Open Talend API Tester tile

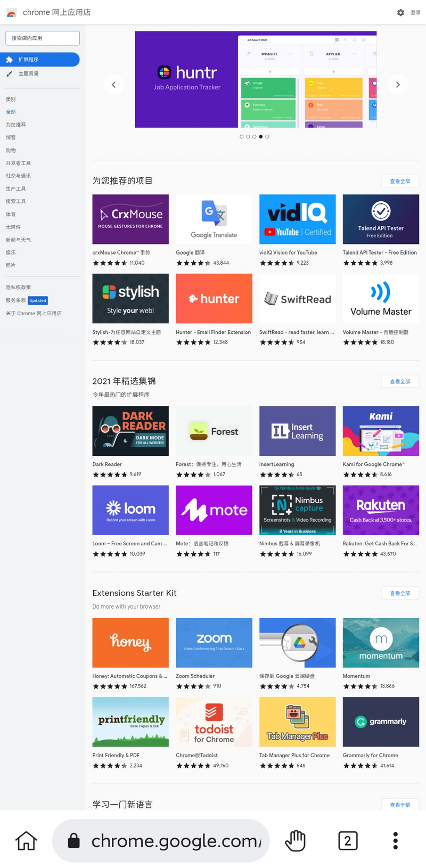(381, 231)
